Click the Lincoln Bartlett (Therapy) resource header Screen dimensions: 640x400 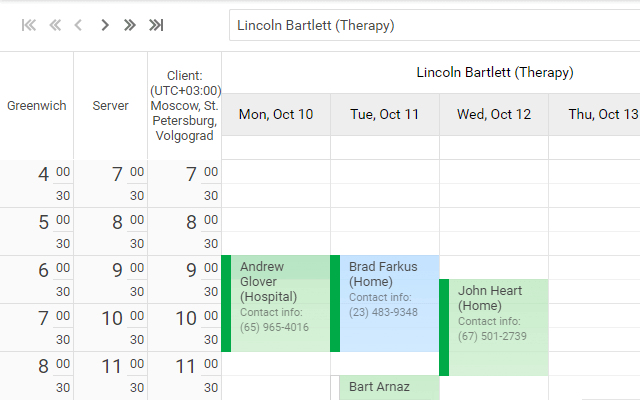click(495, 73)
